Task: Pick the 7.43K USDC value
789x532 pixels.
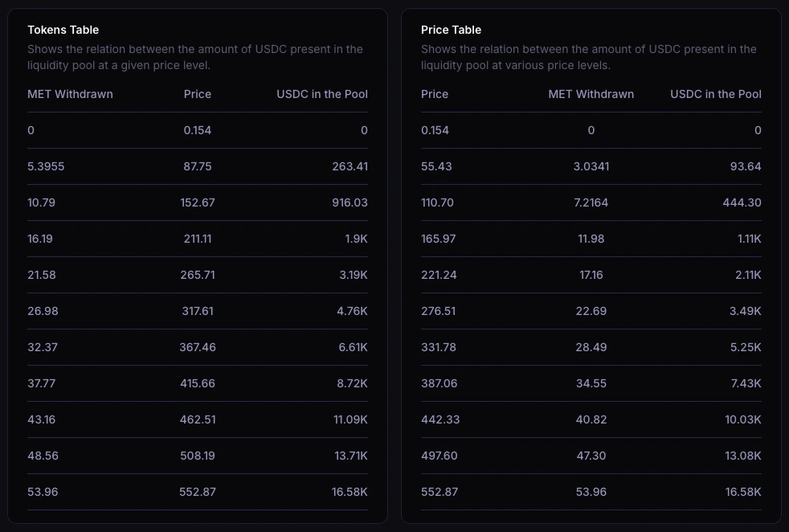Action: pos(746,384)
